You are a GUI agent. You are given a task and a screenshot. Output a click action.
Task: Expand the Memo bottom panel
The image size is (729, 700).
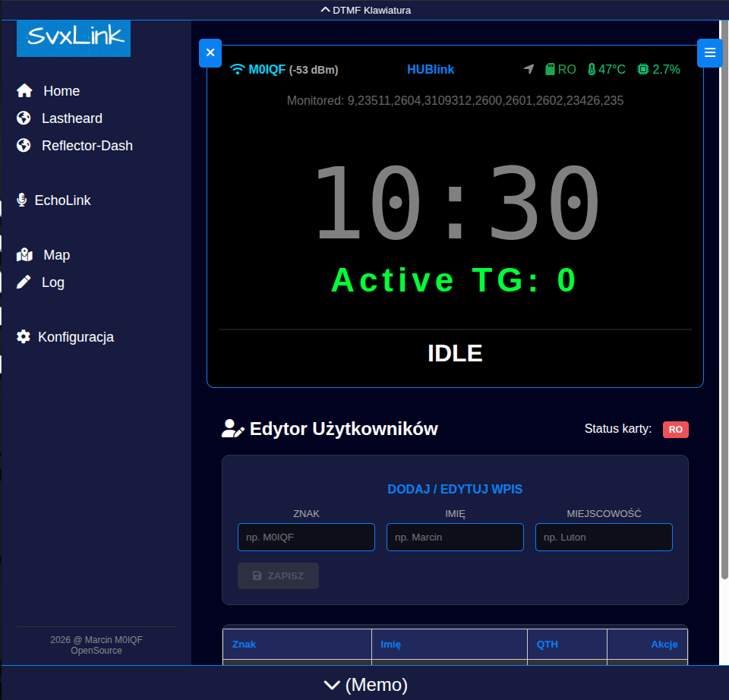365,685
